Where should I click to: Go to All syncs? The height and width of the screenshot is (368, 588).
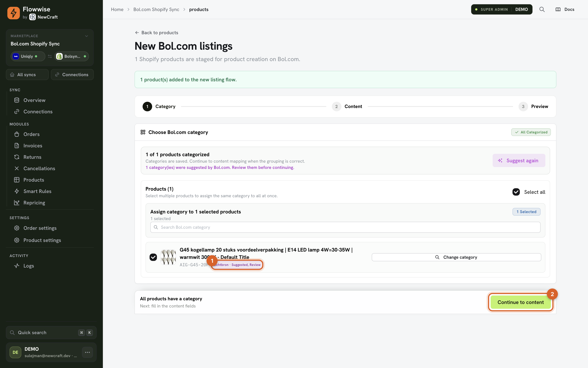(x=27, y=75)
